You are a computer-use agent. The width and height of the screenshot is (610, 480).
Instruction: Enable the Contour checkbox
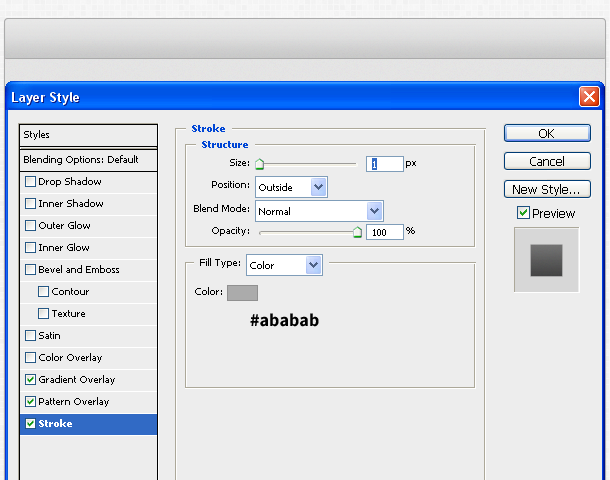point(44,291)
